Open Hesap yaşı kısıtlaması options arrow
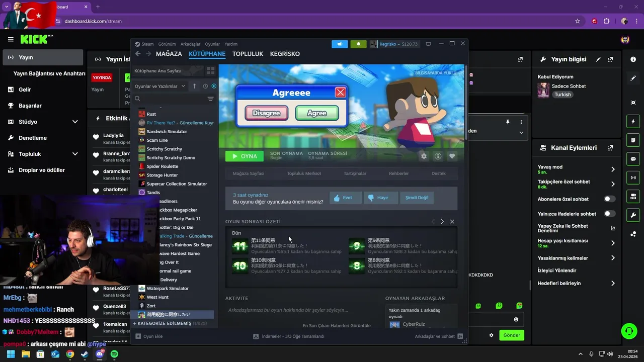This screenshot has height=362, width=644. [x=613, y=243]
